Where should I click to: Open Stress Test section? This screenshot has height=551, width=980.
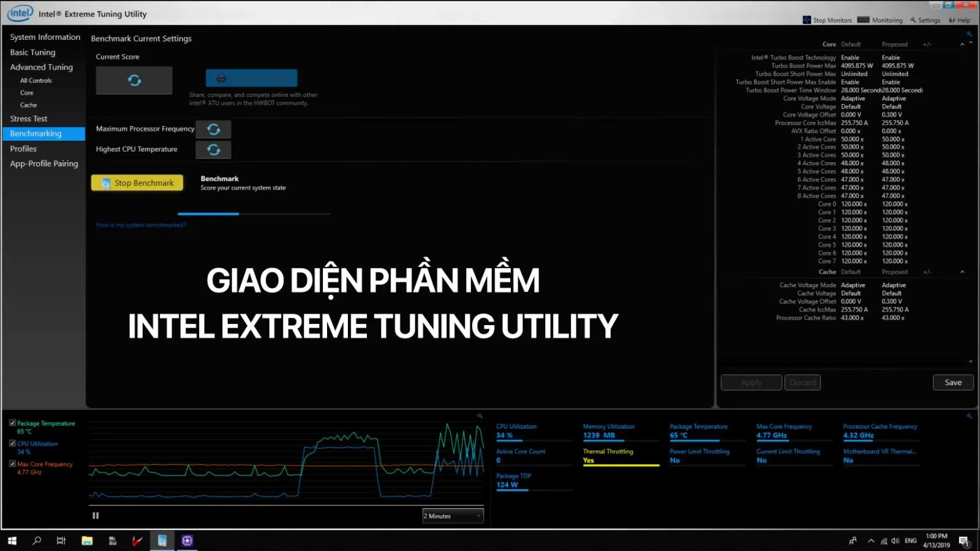(28, 119)
